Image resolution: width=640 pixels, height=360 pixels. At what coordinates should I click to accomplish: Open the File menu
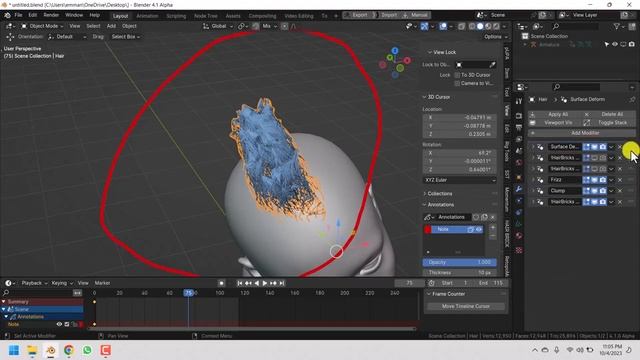pyautogui.click(x=18, y=15)
